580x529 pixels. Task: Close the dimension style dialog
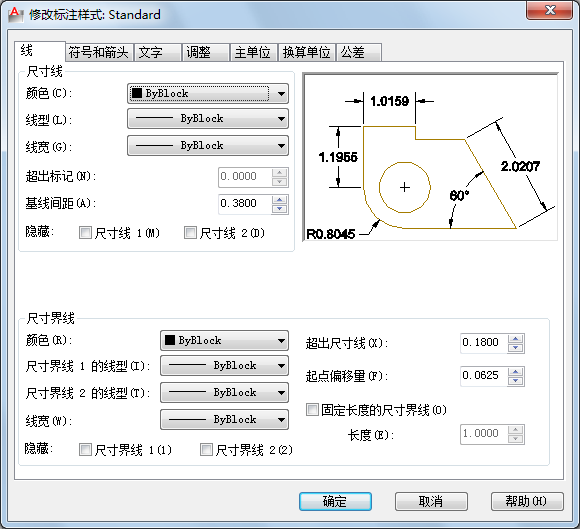(x=550, y=10)
